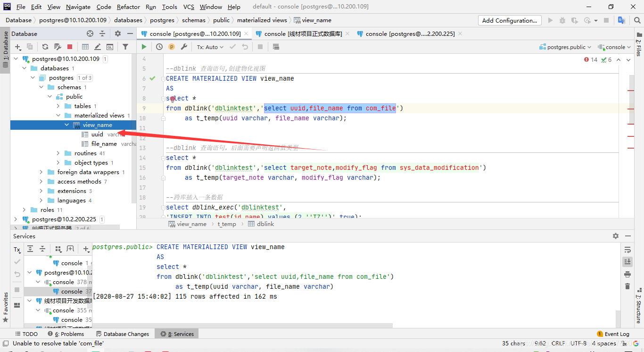644x352 pixels.
Task: Open Database panel gear options
Action: [x=118, y=34]
